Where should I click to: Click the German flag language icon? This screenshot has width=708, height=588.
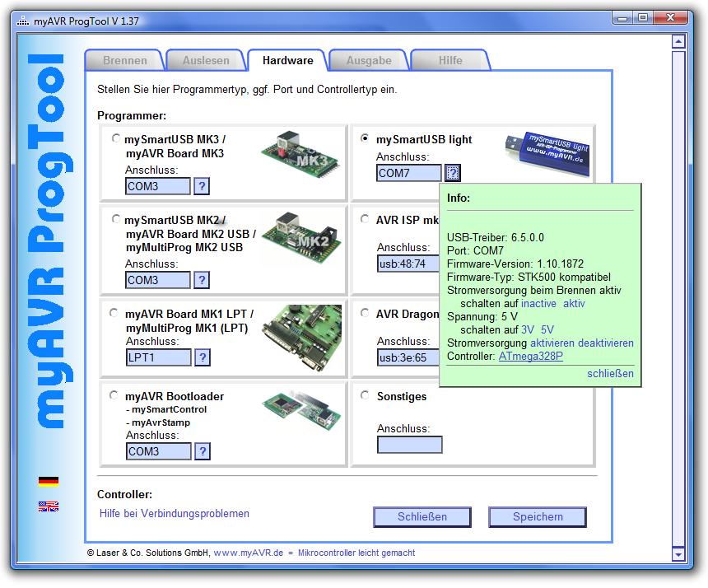pos(49,481)
